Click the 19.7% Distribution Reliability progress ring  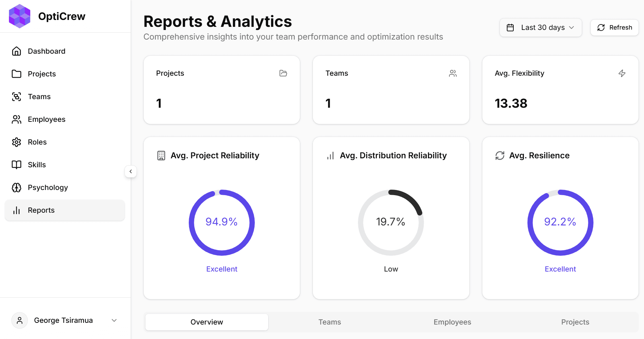click(x=391, y=222)
